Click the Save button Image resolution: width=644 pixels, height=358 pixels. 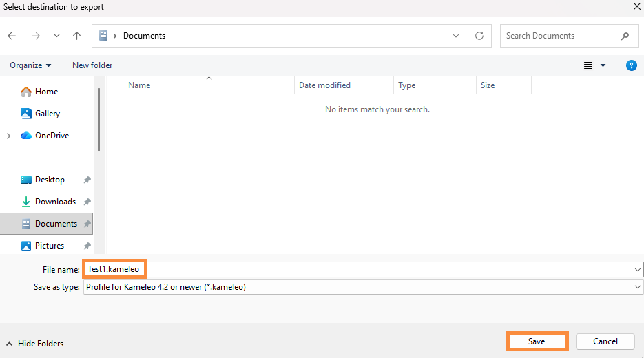point(537,341)
